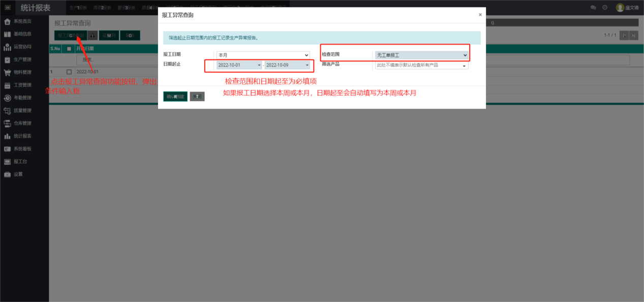
Task: Click the 考勤管理 sidebar icon
Action: point(7,98)
